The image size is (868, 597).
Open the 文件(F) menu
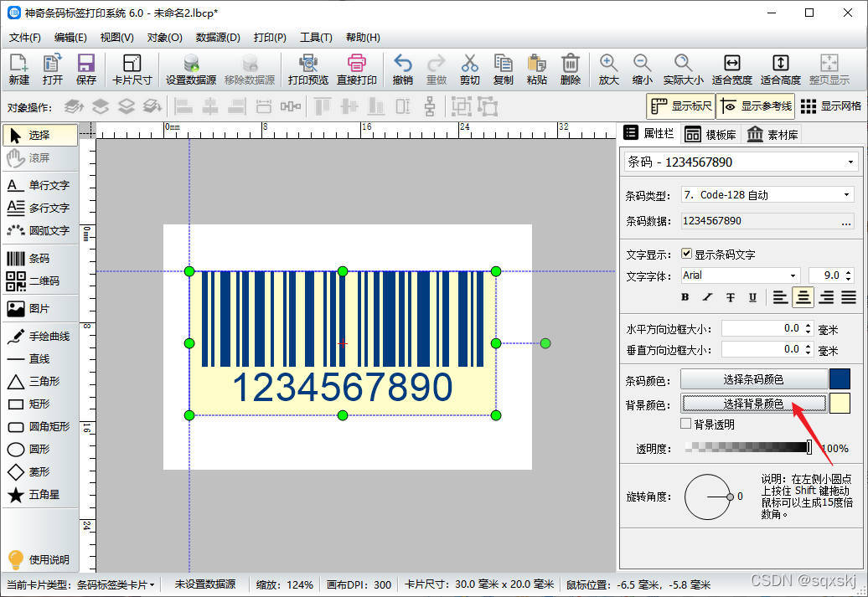pos(25,37)
